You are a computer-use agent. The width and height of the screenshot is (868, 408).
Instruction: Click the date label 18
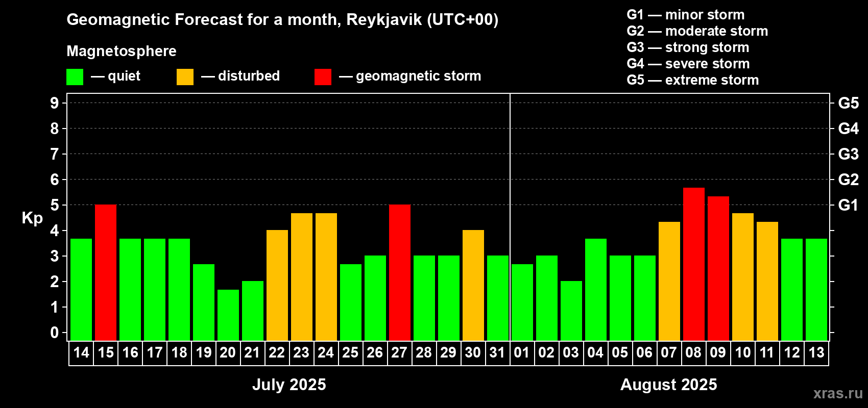click(x=179, y=352)
